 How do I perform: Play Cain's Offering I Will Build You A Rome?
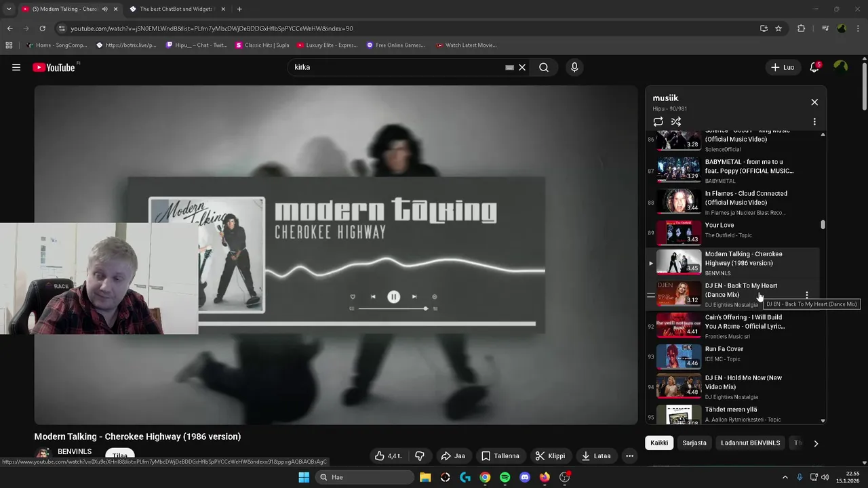(734, 325)
